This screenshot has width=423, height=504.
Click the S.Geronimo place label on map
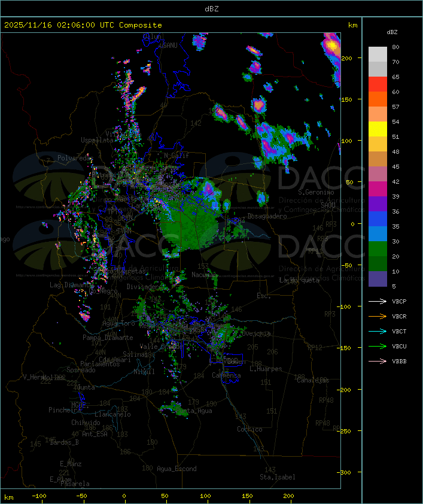point(316,192)
